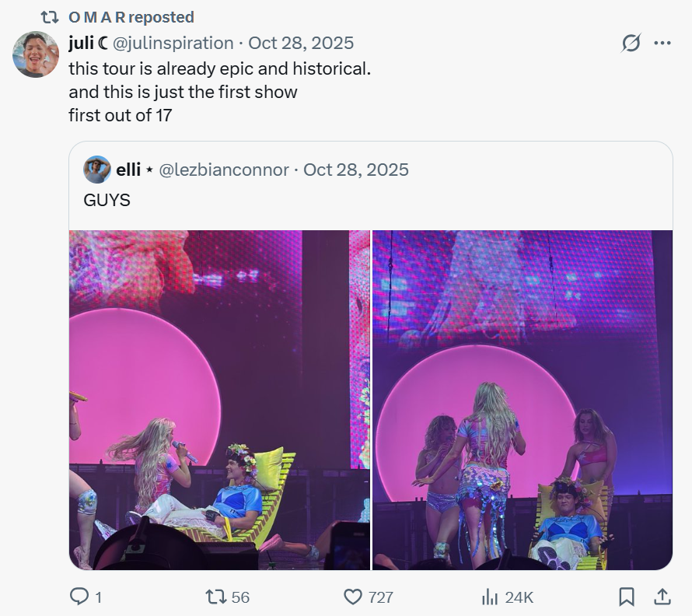Visit the @lezbianconnor handle
The image size is (692, 616).
(224, 170)
